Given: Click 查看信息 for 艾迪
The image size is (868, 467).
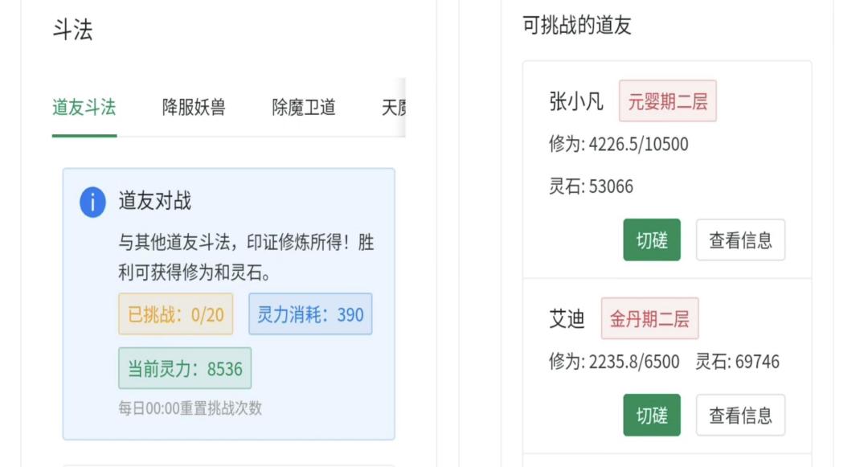Looking at the screenshot, I should pyautogui.click(x=741, y=415).
